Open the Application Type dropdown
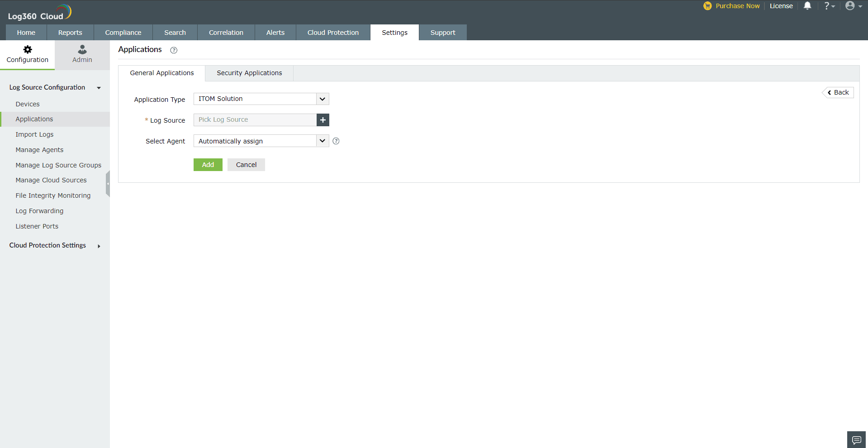The image size is (868, 448). (x=261, y=99)
